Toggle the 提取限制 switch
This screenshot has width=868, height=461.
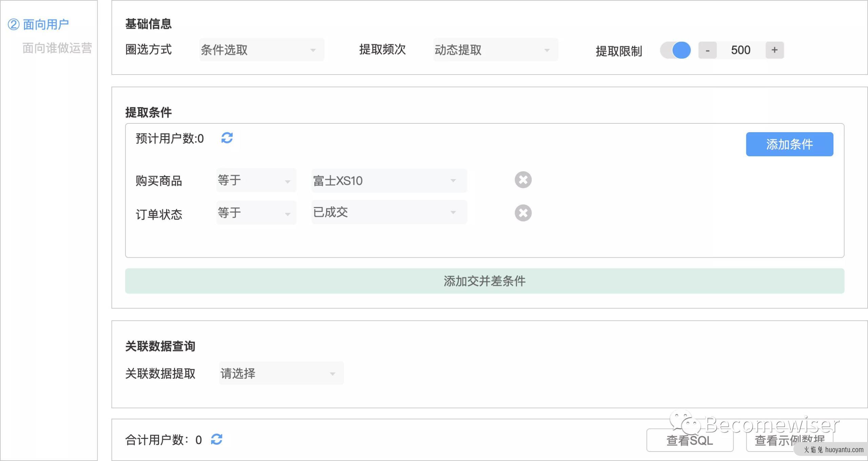tap(675, 50)
